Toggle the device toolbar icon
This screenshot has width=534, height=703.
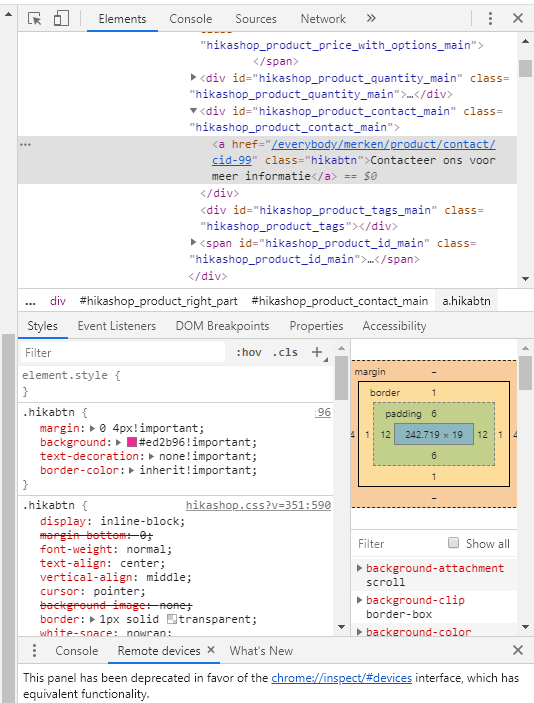(x=61, y=19)
